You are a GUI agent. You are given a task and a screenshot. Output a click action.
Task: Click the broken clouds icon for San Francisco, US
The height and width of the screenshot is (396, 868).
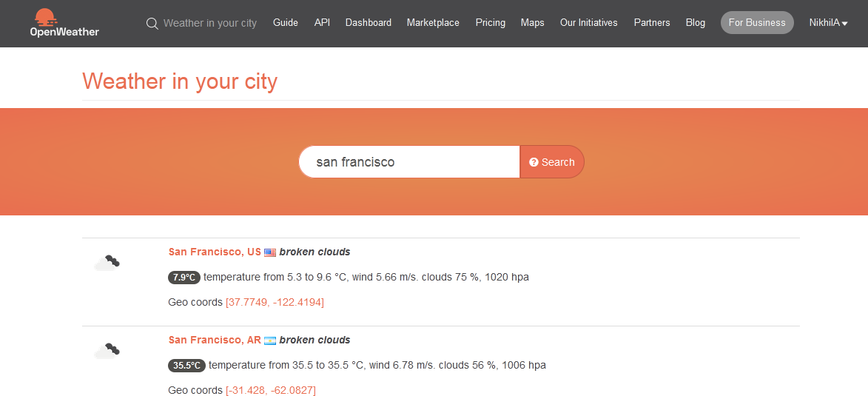(x=107, y=263)
